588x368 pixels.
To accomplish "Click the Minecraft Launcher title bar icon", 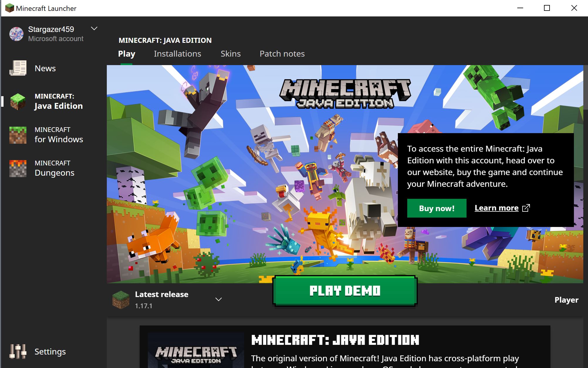I will pos(10,8).
